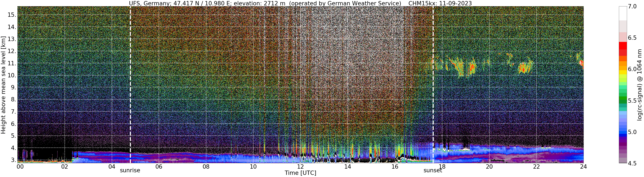The height and width of the screenshot is (177, 644).
Task: Pick the "20" time axis tick label
Action: tap(489, 166)
